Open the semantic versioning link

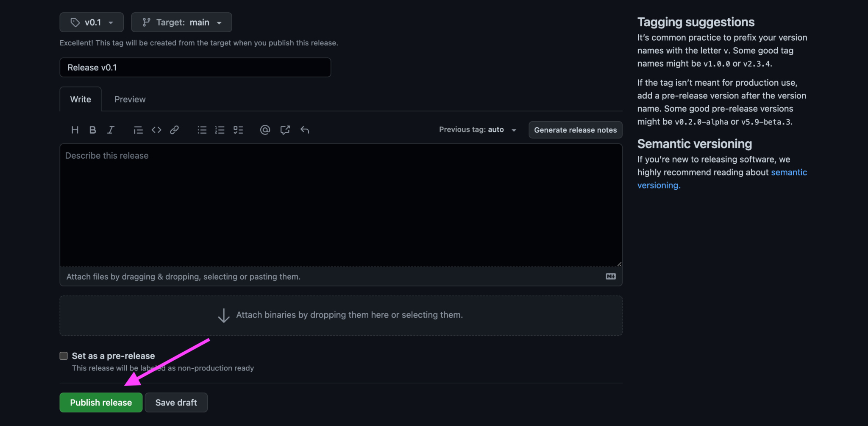click(788, 172)
